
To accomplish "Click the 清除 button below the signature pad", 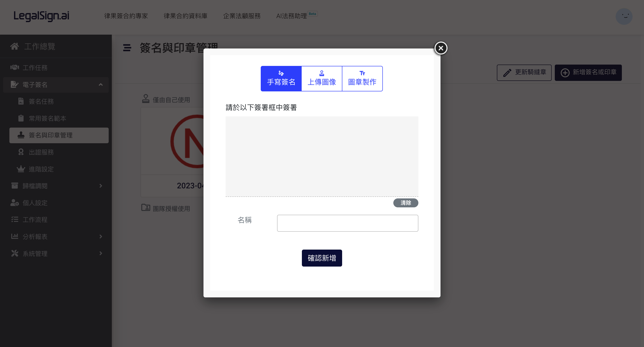I will pos(405,203).
